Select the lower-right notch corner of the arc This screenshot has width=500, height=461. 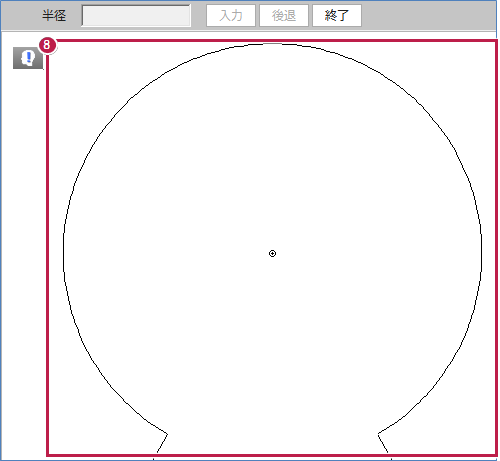[x=378, y=434]
